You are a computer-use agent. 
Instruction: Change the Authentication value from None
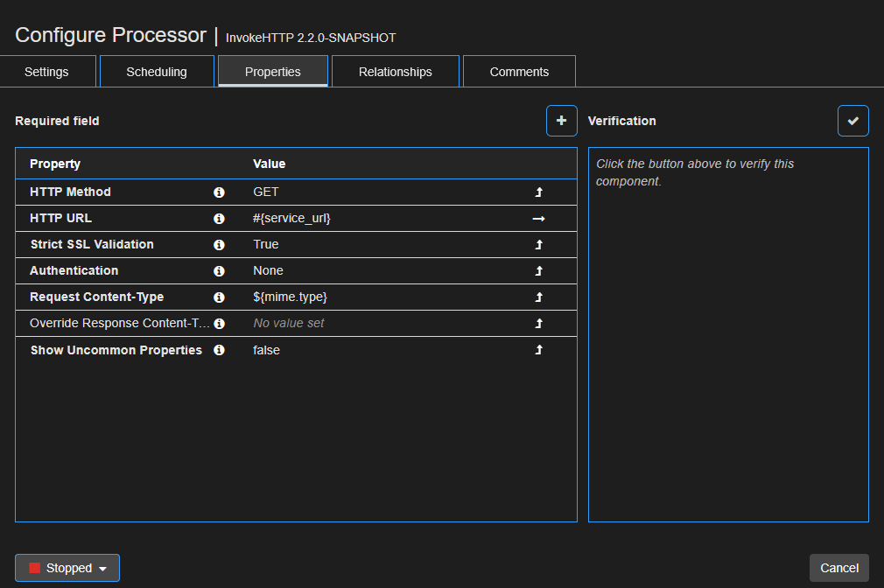pos(376,270)
